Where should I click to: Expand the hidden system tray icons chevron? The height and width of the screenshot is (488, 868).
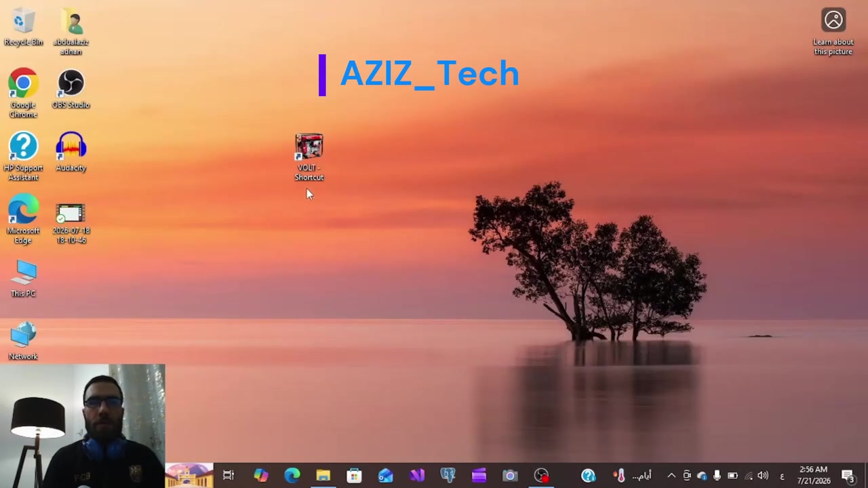(x=671, y=476)
